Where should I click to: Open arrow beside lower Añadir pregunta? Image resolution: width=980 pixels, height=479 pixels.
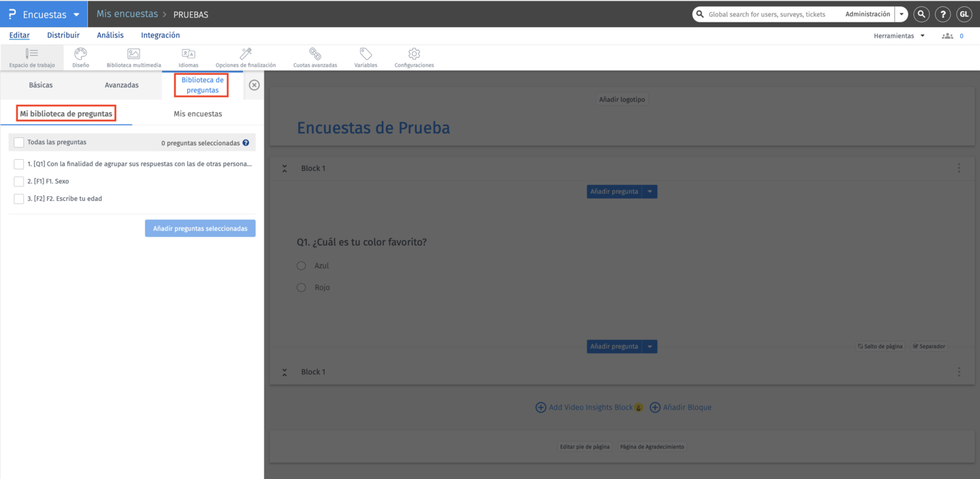point(650,346)
